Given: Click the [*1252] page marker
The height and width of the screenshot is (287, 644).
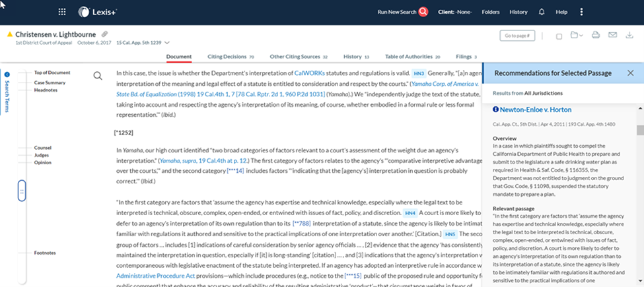Looking at the screenshot, I should coord(124,133).
